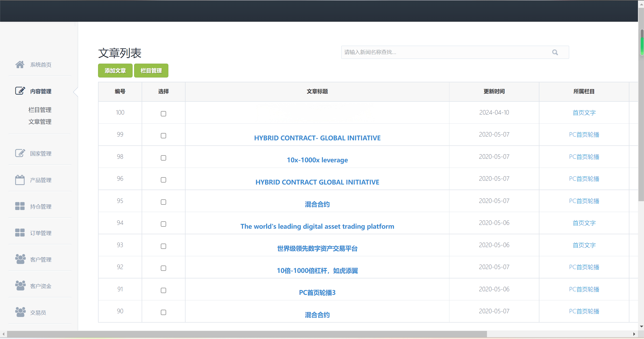Open the 栏目管理 submenu item in sidebar
644x339 pixels.
(40, 110)
